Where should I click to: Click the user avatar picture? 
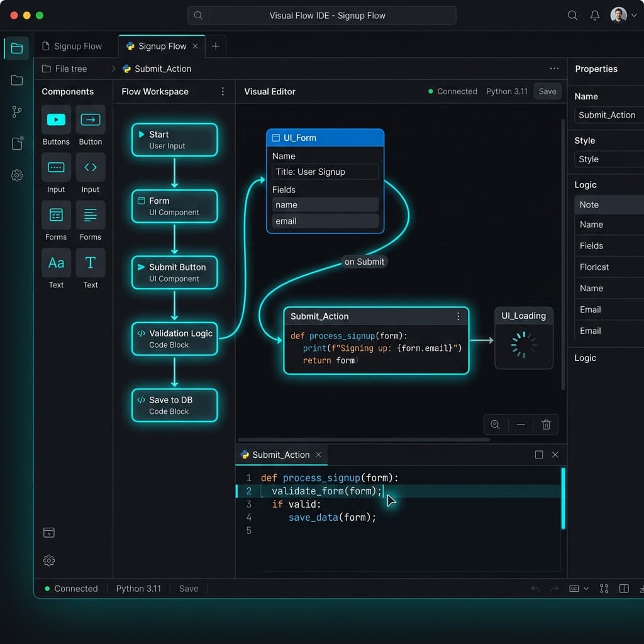pyautogui.click(x=619, y=15)
